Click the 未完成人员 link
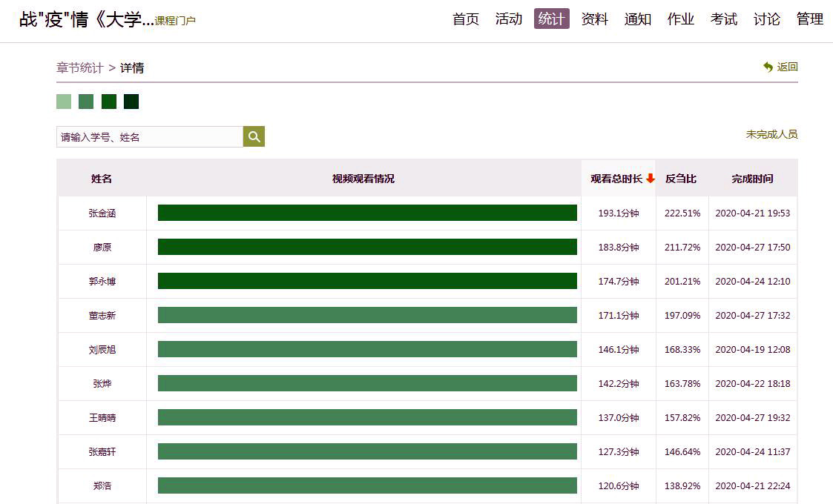The height and width of the screenshot is (504, 833). (x=771, y=134)
